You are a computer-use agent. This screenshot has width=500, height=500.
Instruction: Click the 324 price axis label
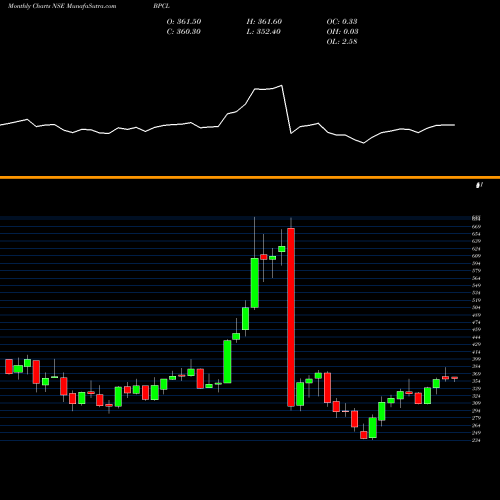(x=476, y=396)
